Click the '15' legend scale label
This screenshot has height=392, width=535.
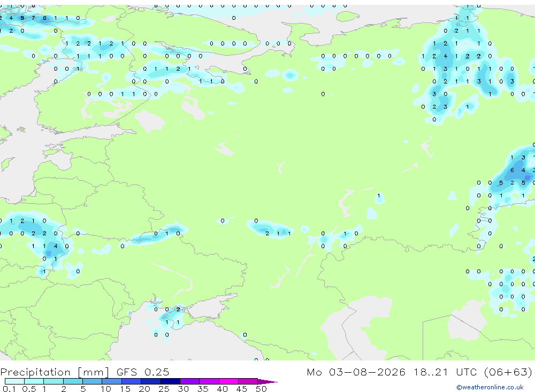125,389
